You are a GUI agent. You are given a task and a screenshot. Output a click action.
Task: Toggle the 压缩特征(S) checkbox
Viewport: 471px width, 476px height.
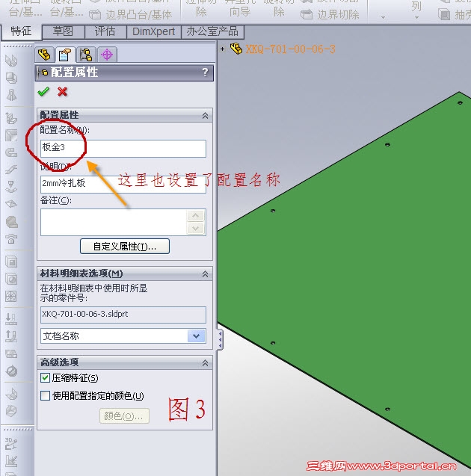[46, 378]
